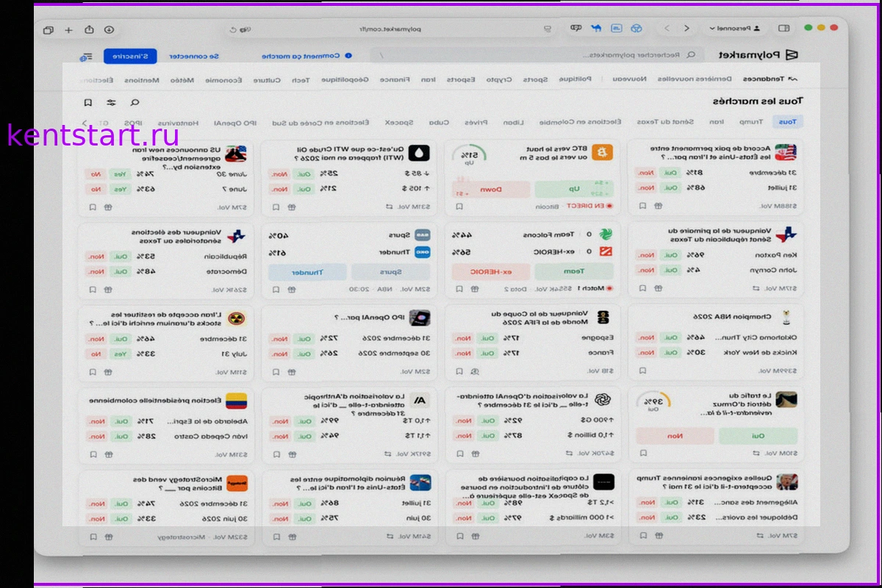Viewport: 882px width, 588px height.
Task: Bookmark the IPO OpenAI market
Action: [x=276, y=372]
